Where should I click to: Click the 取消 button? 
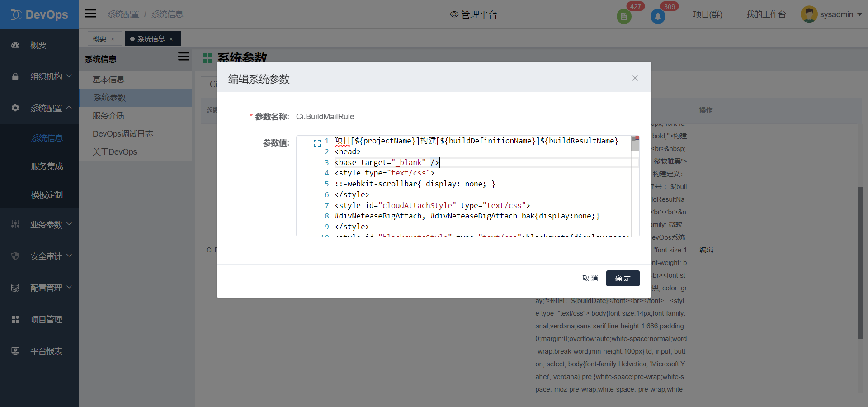pyautogui.click(x=590, y=279)
